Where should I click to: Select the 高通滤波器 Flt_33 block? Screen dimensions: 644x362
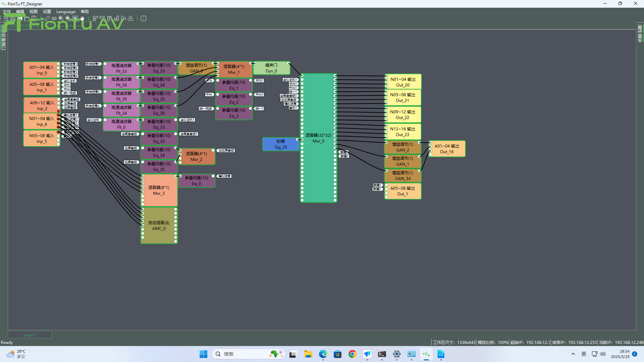tap(121, 68)
